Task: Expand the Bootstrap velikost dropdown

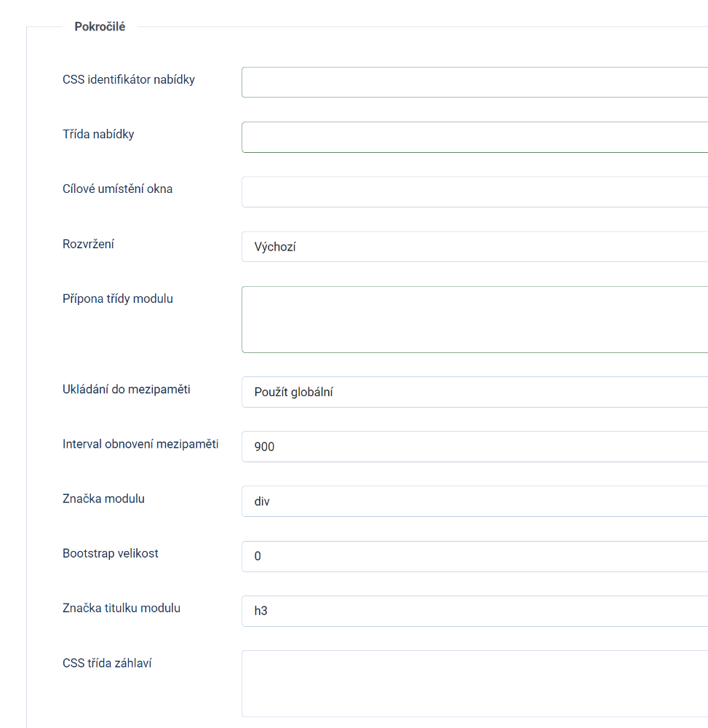Action: coord(474,556)
